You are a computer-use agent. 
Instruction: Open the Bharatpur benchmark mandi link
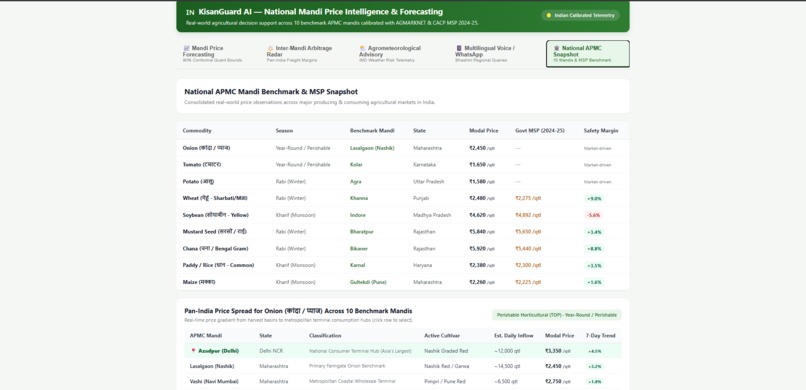[x=362, y=232]
